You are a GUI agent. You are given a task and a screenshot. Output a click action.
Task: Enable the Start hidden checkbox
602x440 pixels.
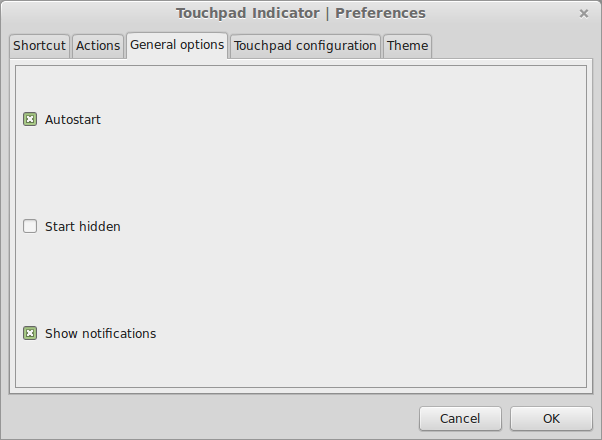point(30,226)
